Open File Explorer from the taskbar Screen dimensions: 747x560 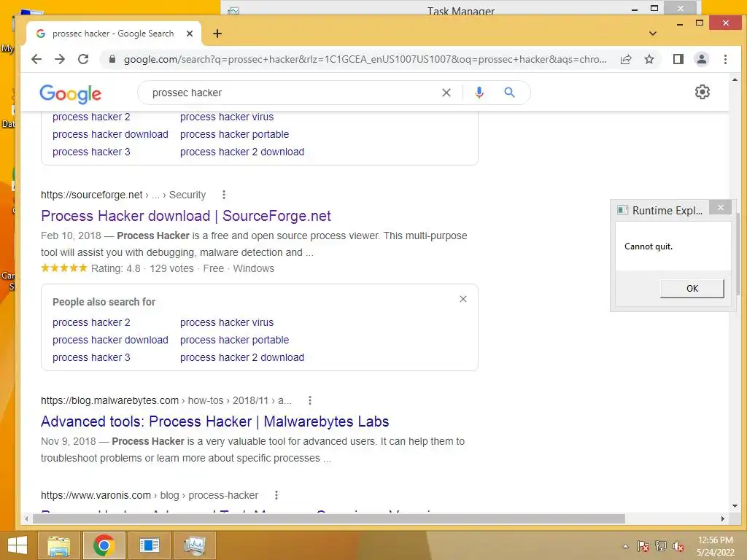click(58, 545)
